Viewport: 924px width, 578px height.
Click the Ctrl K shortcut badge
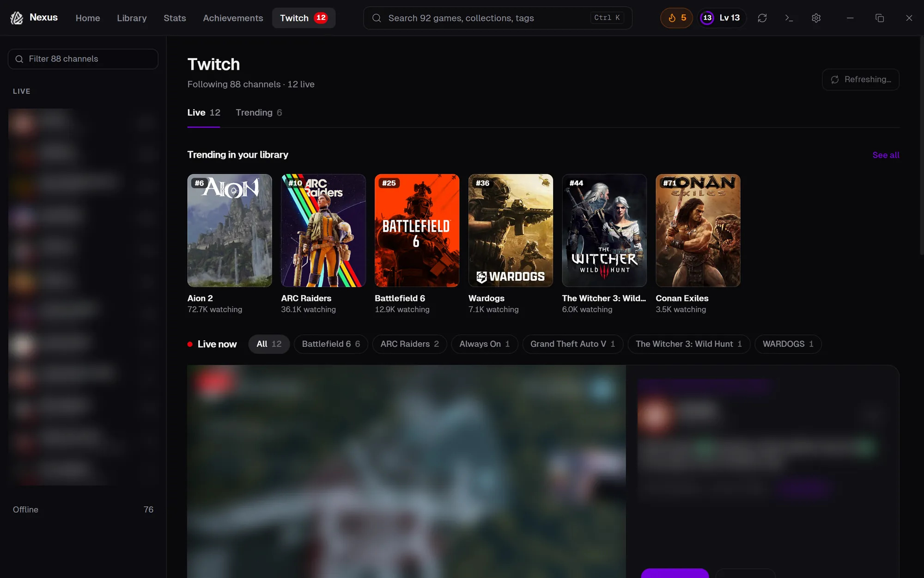[607, 18]
